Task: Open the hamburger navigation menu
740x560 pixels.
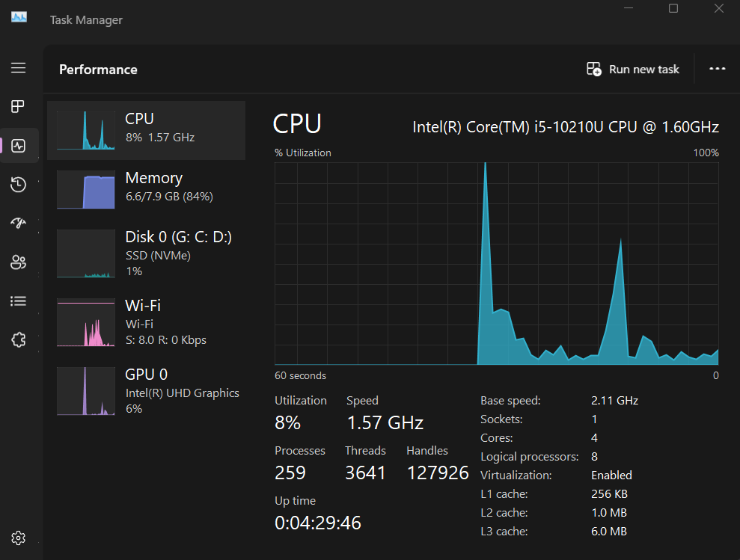Action: coord(19,67)
